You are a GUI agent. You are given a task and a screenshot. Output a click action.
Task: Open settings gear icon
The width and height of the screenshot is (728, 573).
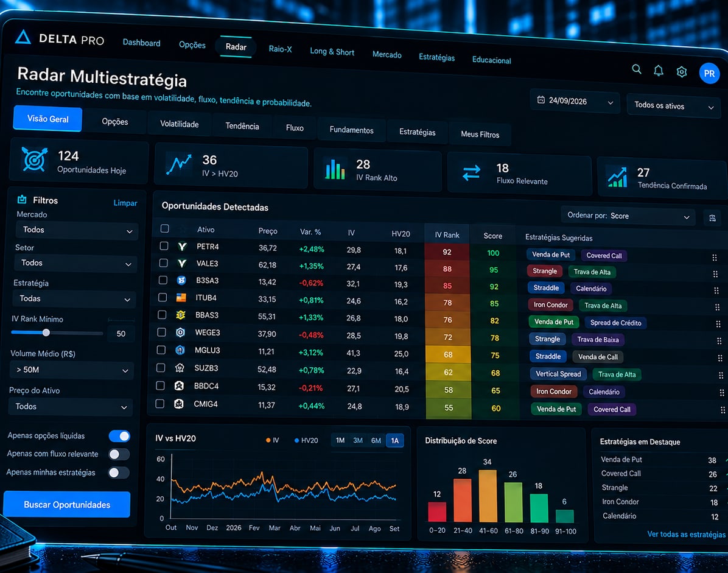pyautogui.click(x=682, y=72)
